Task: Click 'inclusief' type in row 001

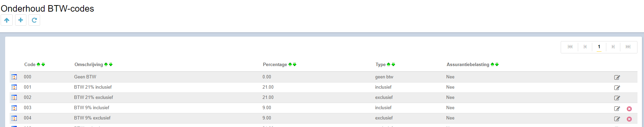Action: tap(383, 87)
